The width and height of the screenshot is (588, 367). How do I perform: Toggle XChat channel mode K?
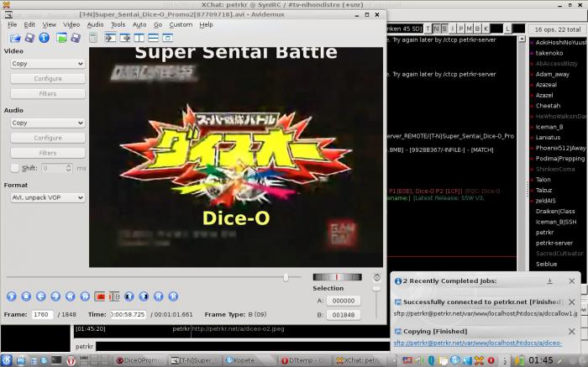pos(486,29)
